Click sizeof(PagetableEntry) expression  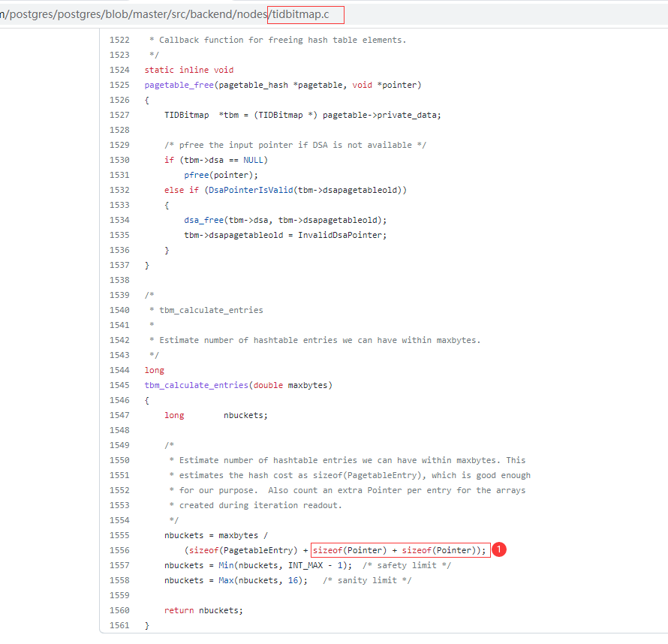pyautogui.click(x=243, y=550)
